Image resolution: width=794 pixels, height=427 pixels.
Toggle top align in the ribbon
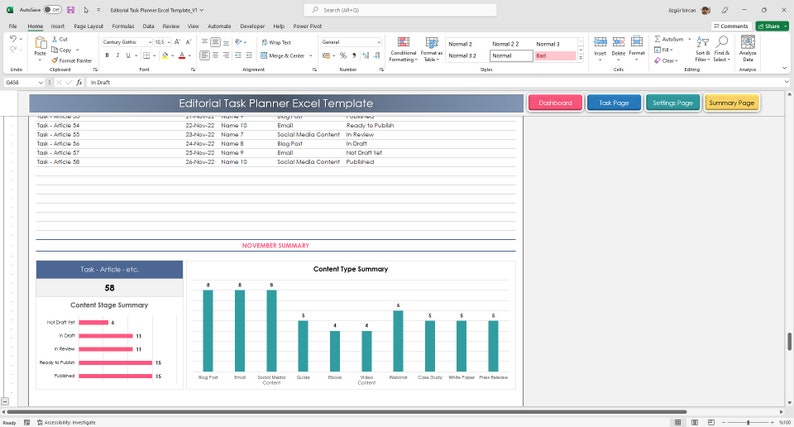pyautogui.click(x=205, y=42)
